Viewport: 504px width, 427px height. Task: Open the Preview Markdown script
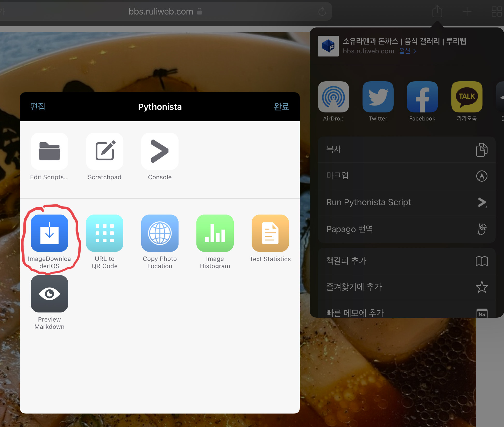(x=49, y=294)
